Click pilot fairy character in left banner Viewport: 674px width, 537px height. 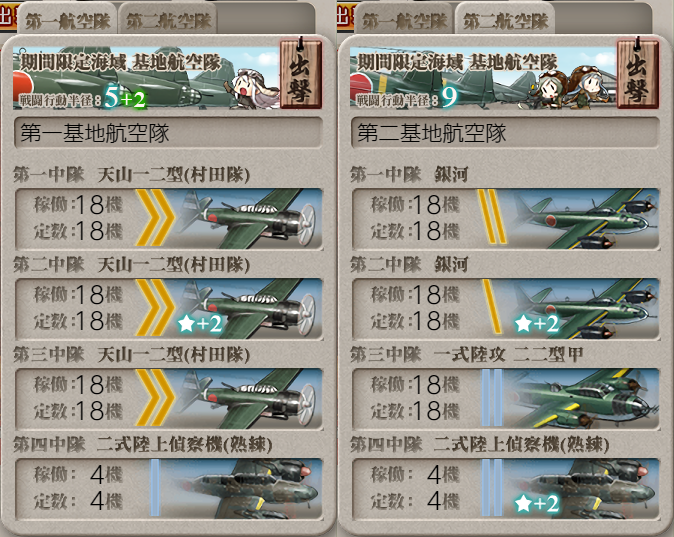pyautogui.click(x=249, y=88)
